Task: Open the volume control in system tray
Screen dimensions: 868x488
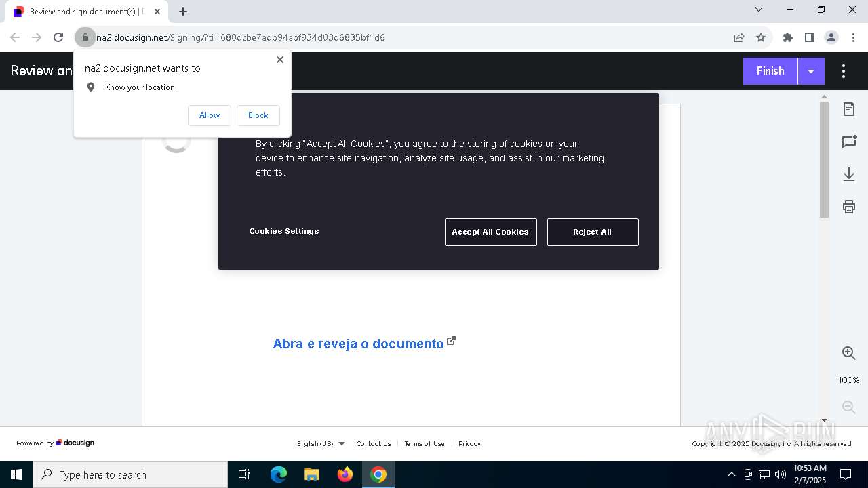Action: pyautogui.click(x=781, y=474)
